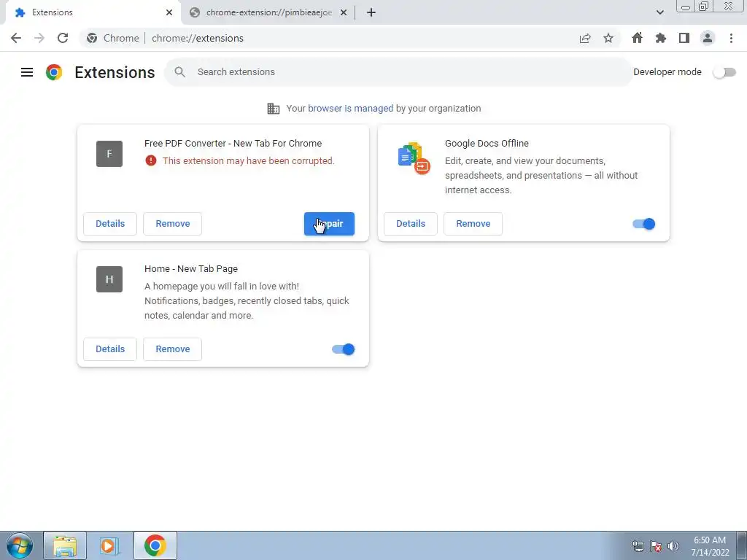Click the 'Google Docs Offline' extension name
747x560 pixels.
pos(487,144)
